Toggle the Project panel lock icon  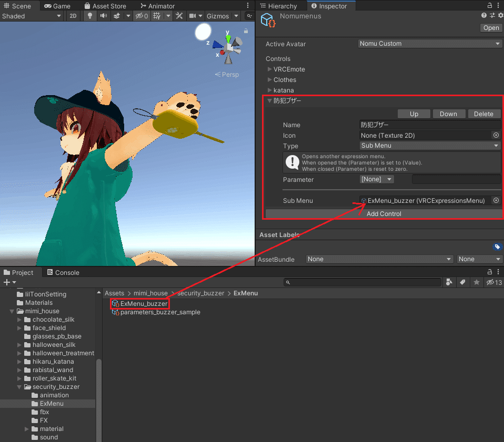pyautogui.click(x=490, y=272)
